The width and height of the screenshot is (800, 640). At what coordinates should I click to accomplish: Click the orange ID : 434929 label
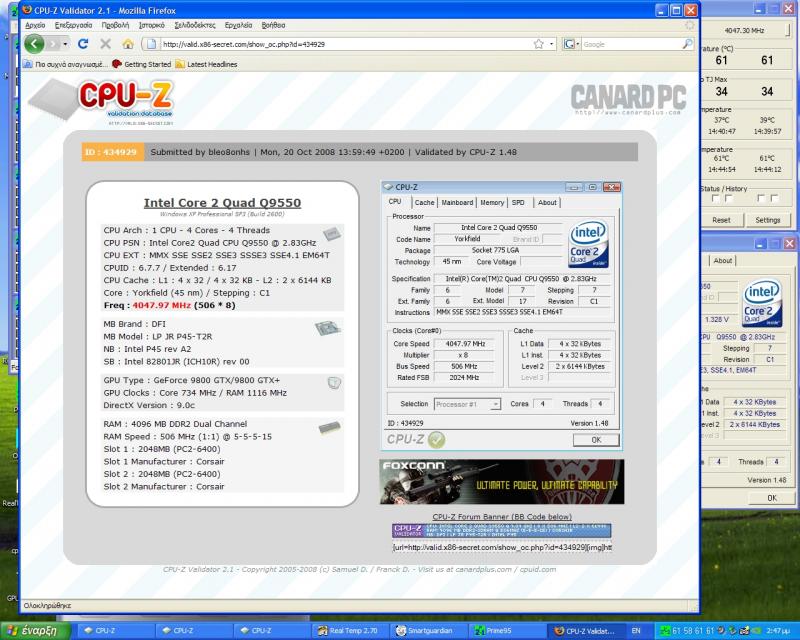click(113, 152)
